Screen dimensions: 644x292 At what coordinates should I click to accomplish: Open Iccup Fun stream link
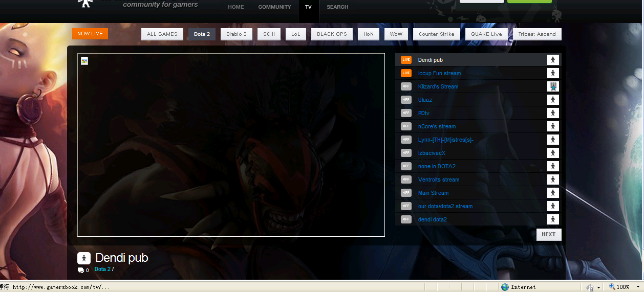click(439, 73)
